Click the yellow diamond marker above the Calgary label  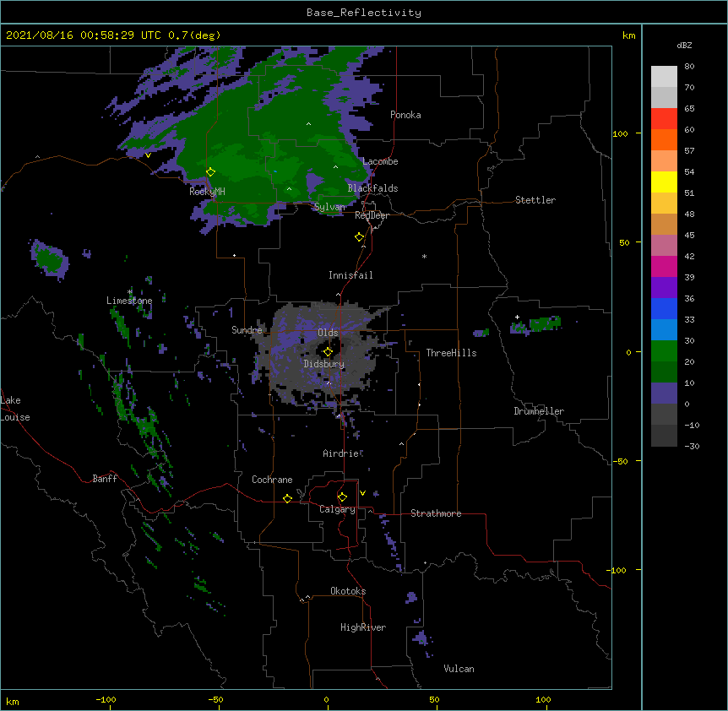pyautogui.click(x=342, y=497)
